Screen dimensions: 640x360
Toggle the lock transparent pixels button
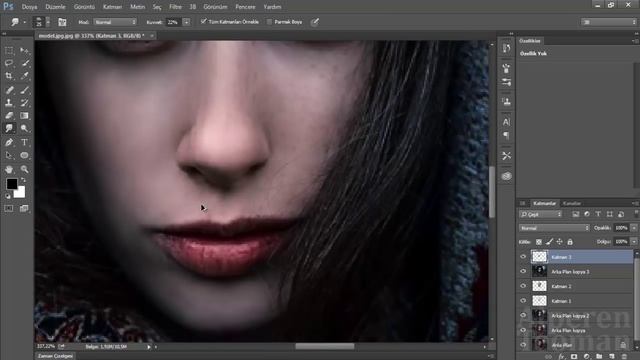pyautogui.click(x=539, y=242)
